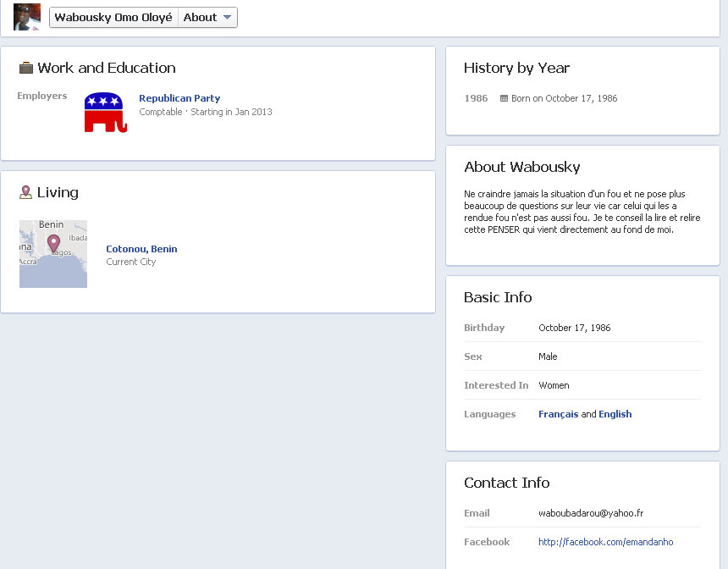
Task: Click the waboubadarou@yahoo.fr email address
Action: [x=591, y=513]
